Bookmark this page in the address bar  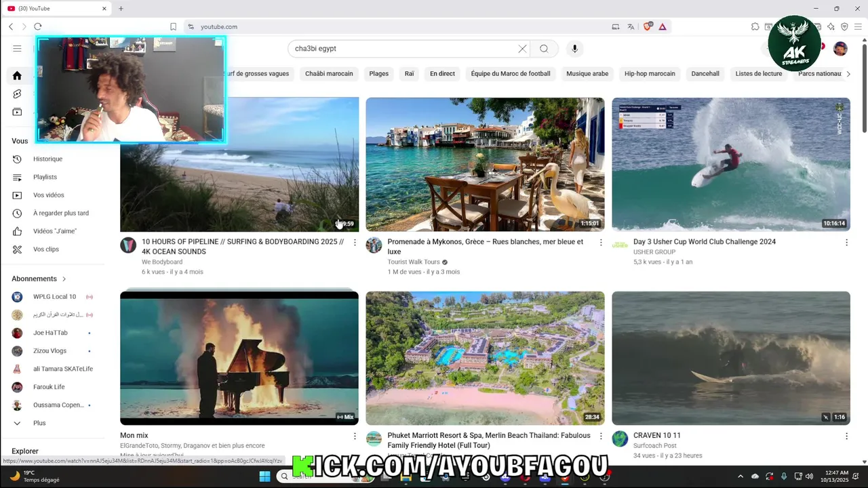click(173, 26)
